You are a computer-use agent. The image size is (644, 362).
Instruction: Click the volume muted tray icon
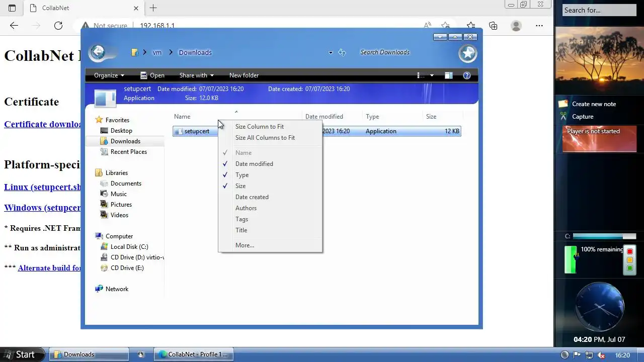tap(601, 355)
